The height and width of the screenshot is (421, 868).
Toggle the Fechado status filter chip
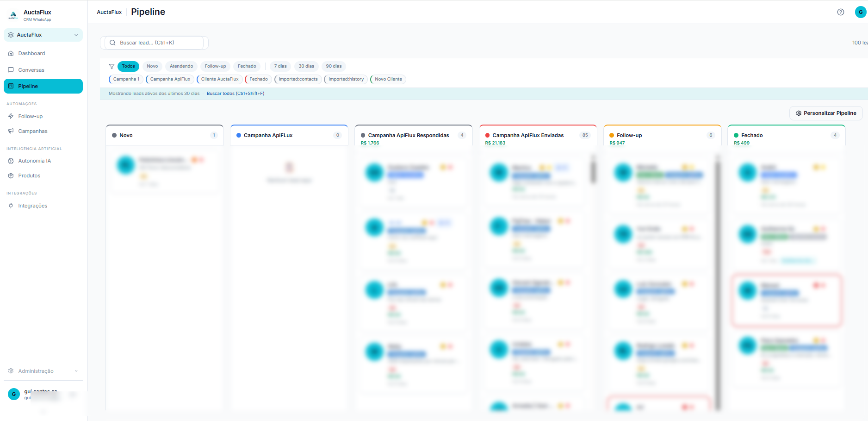(x=247, y=66)
